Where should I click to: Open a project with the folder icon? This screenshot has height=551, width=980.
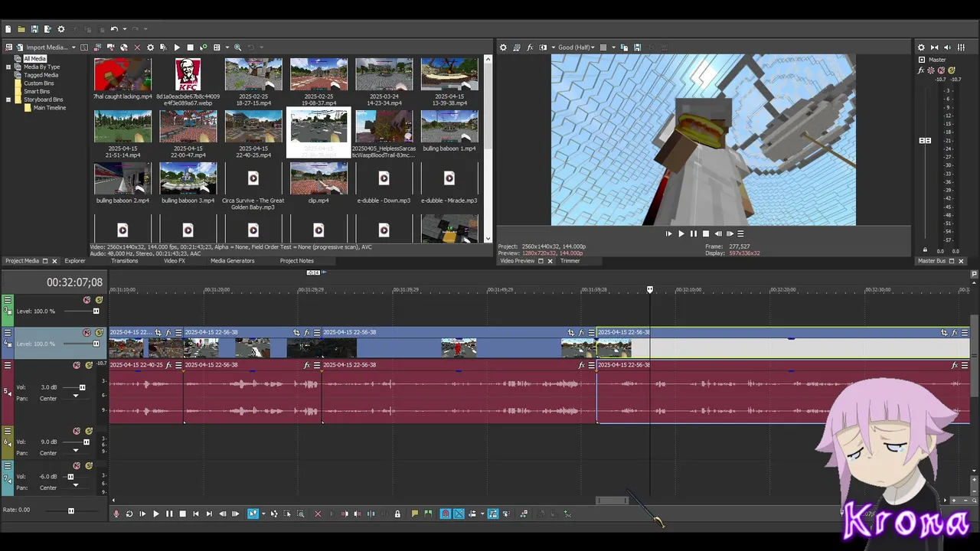21,29
